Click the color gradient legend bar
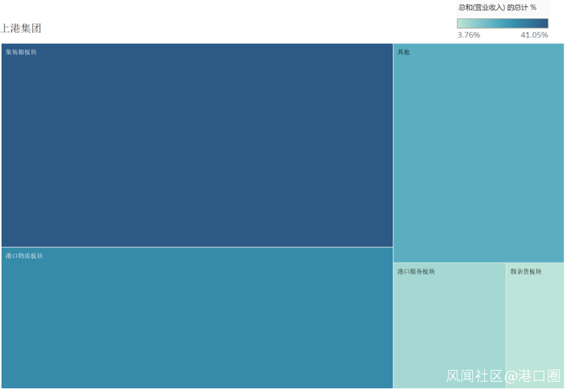 pos(502,23)
